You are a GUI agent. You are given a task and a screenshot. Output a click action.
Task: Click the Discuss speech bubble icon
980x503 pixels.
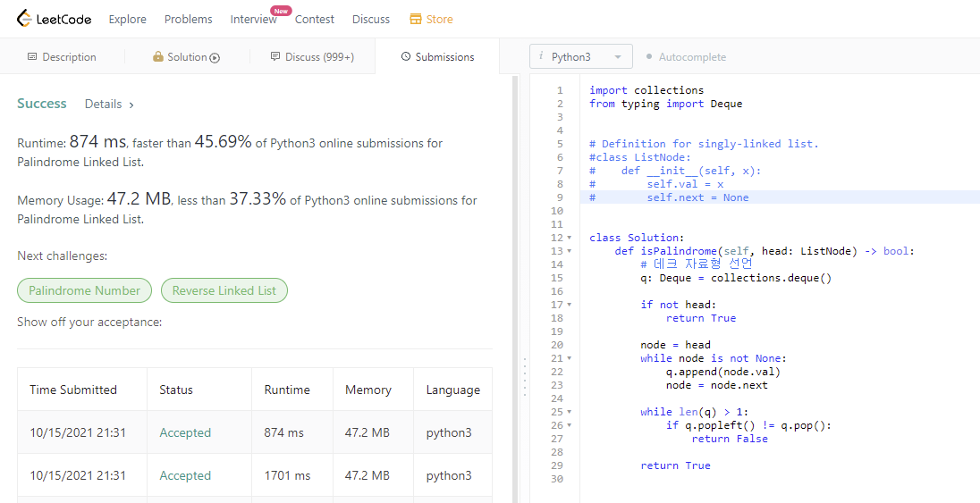click(x=275, y=57)
